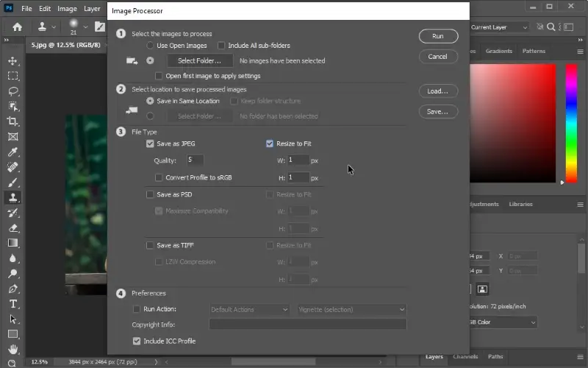The height and width of the screenshot is (368, 588).
Task: Select the Clone Stamp tool
Action: [13, 197]
